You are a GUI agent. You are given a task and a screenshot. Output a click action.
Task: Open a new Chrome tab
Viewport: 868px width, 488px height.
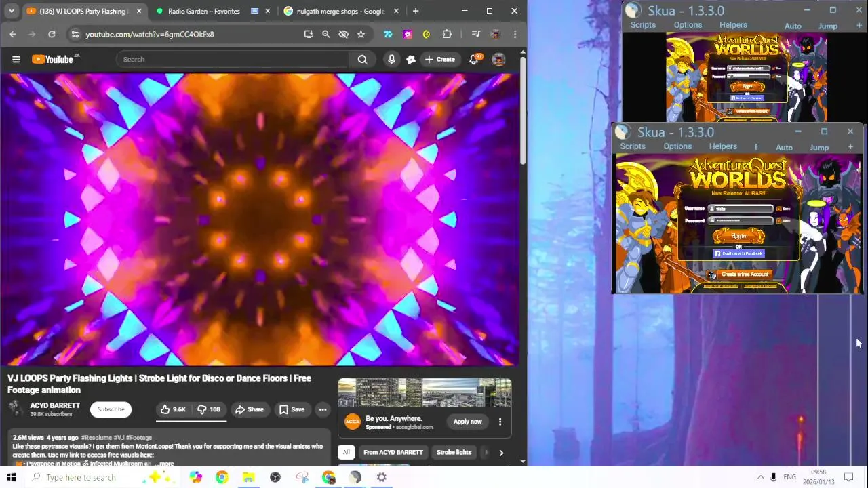pyautogui.click(x=416, y=11)
